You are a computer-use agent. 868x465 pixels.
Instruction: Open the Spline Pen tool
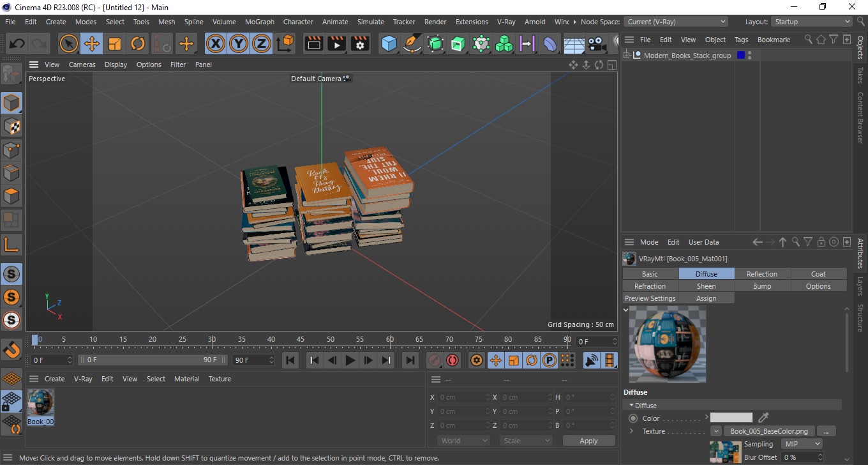pyautogui.click(x=412, y=44)
